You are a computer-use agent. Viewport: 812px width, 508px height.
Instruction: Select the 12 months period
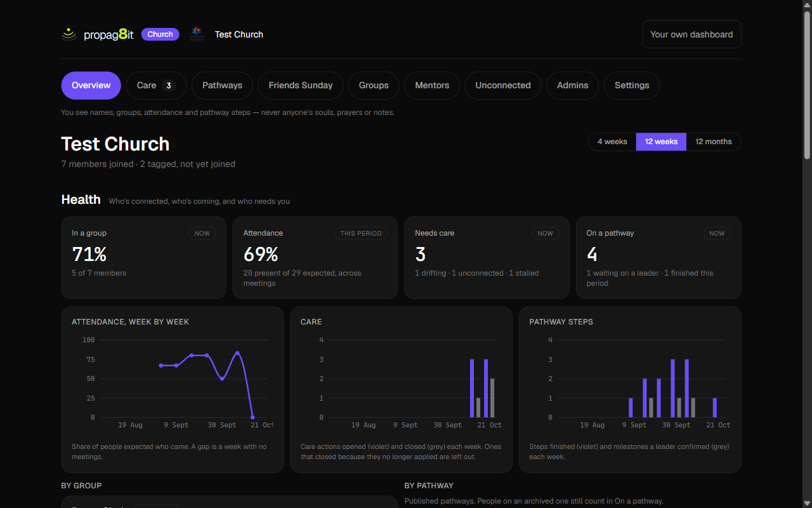coord(714,142)
